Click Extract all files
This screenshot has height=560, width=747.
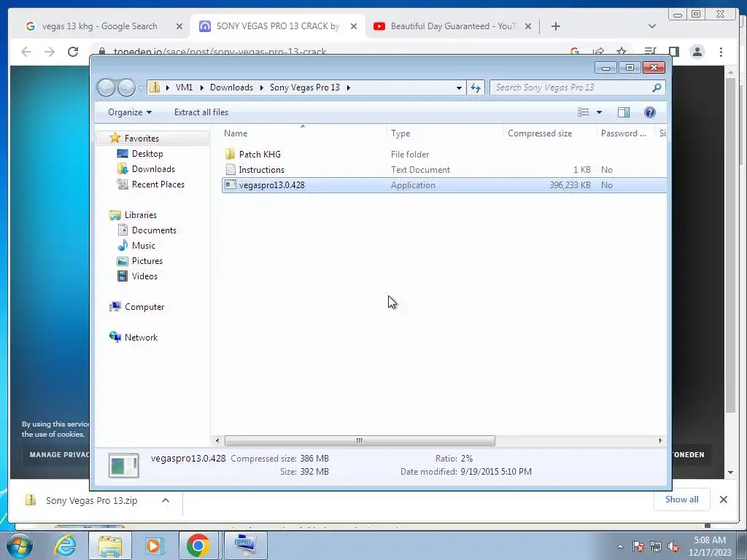click(x=201, y=112)
